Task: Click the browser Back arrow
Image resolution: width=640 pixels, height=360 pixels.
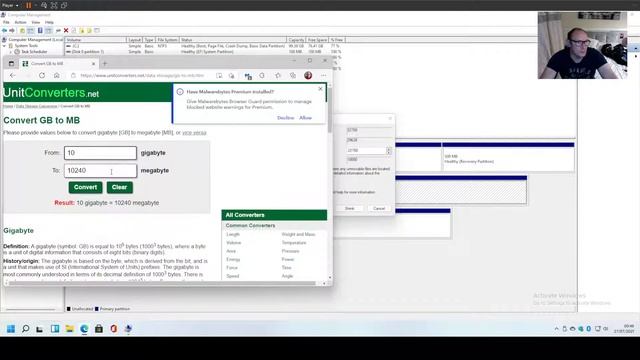Action: point(13,76)
